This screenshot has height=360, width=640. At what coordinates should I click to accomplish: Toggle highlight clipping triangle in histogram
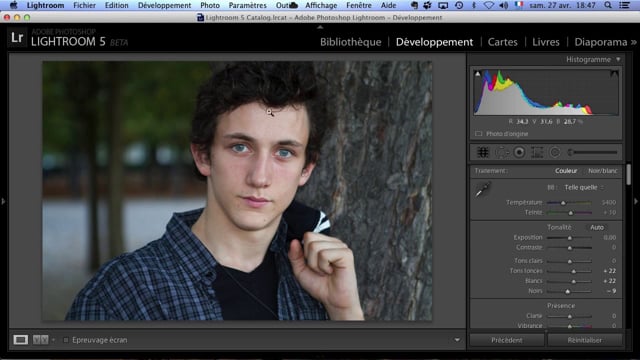pyautogui.click(x=614, y=74)
